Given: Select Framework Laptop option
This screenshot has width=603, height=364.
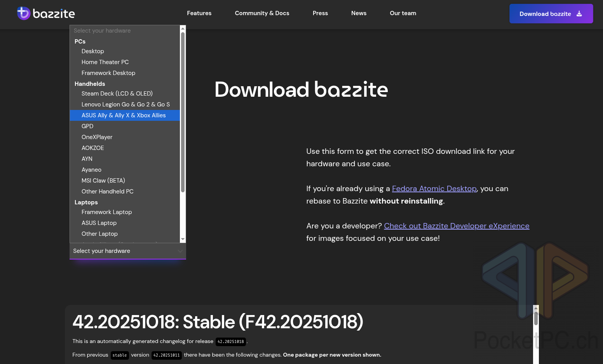Looking at the screenshot, I should click(x=106, y=212).
